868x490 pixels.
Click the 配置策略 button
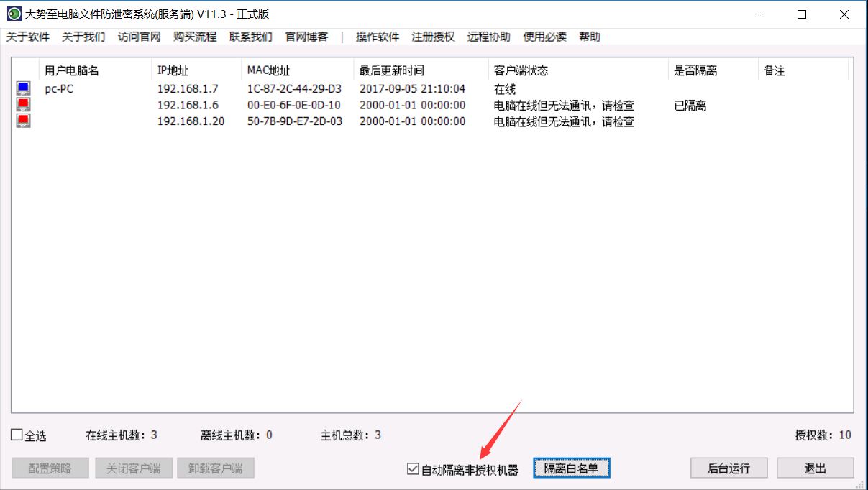coord(50,468)
